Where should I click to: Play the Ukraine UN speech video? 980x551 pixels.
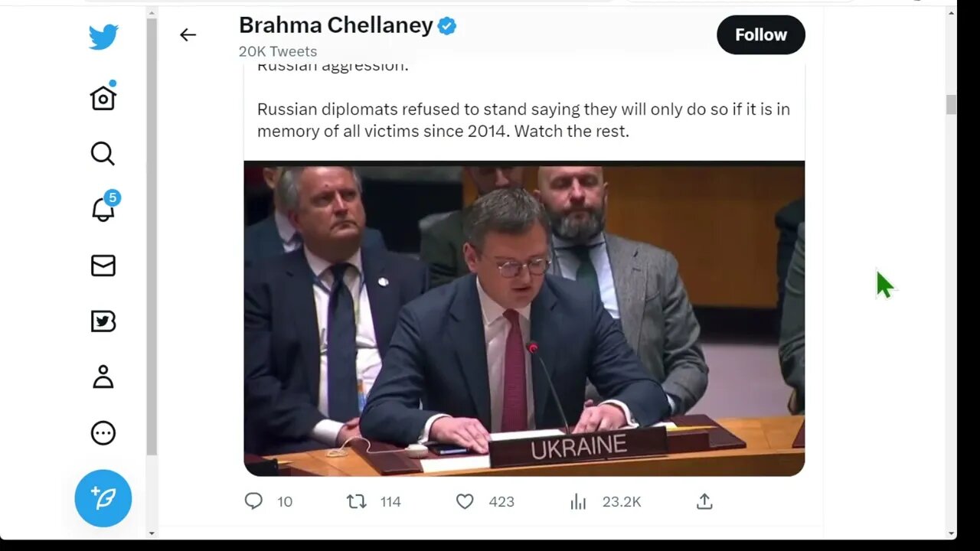524,318
